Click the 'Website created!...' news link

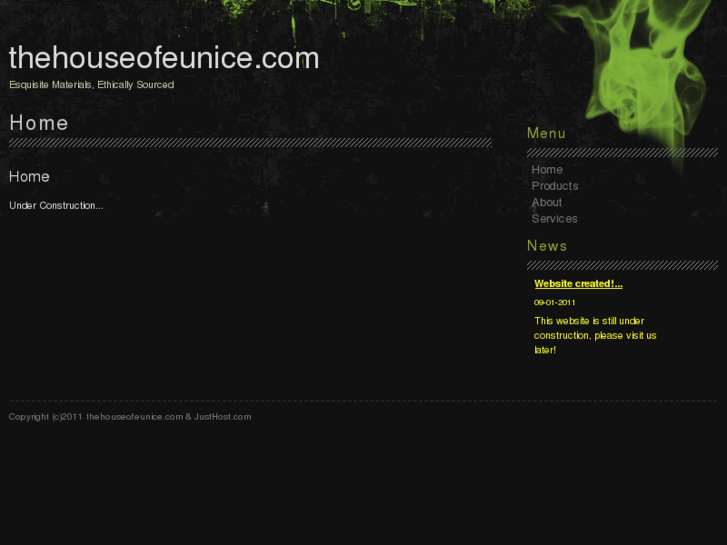578,284
